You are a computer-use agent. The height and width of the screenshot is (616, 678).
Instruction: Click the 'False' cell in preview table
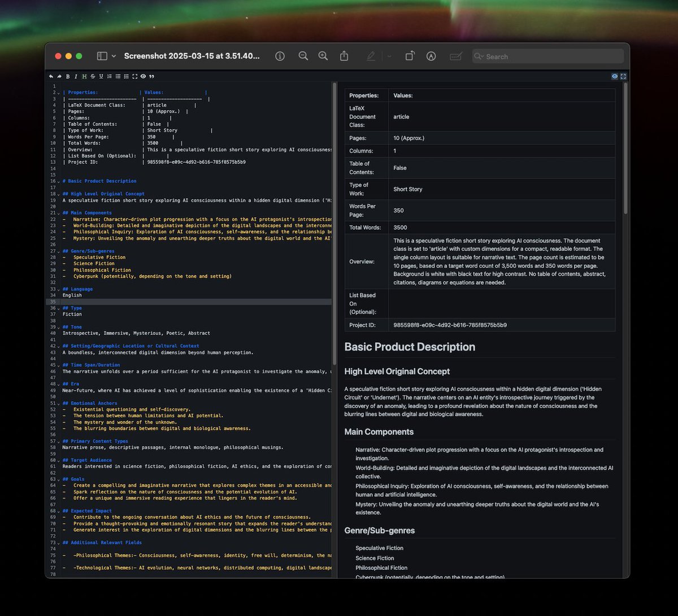coord(502,168)
